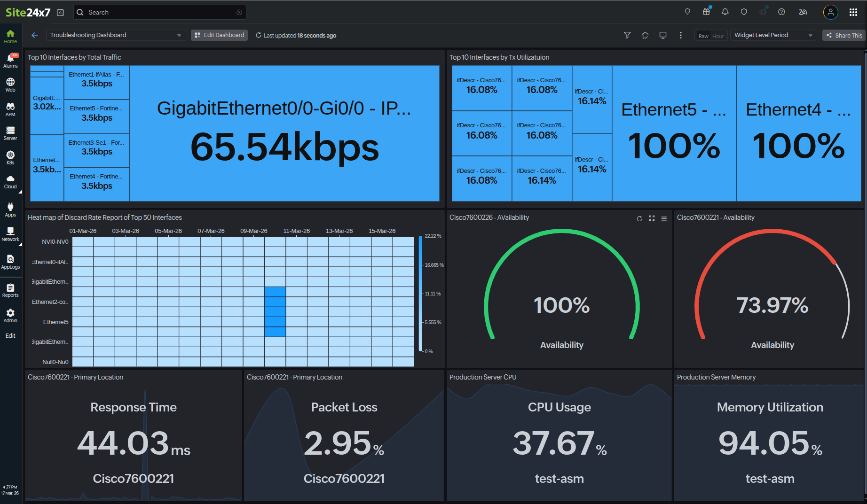Image resolution: width=867 pixels, height=504 pixels.
Task: Collapse the left navigation sidebar
Action: tap(60, 13)
